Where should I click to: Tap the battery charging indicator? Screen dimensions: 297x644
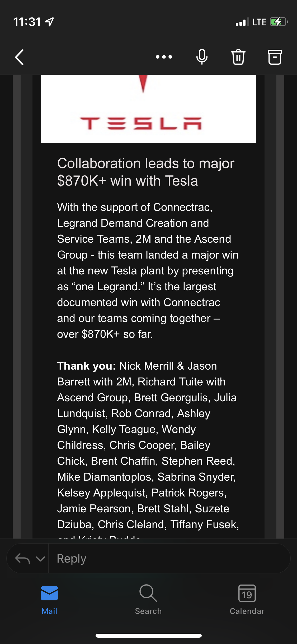click(x=278, y=22)
